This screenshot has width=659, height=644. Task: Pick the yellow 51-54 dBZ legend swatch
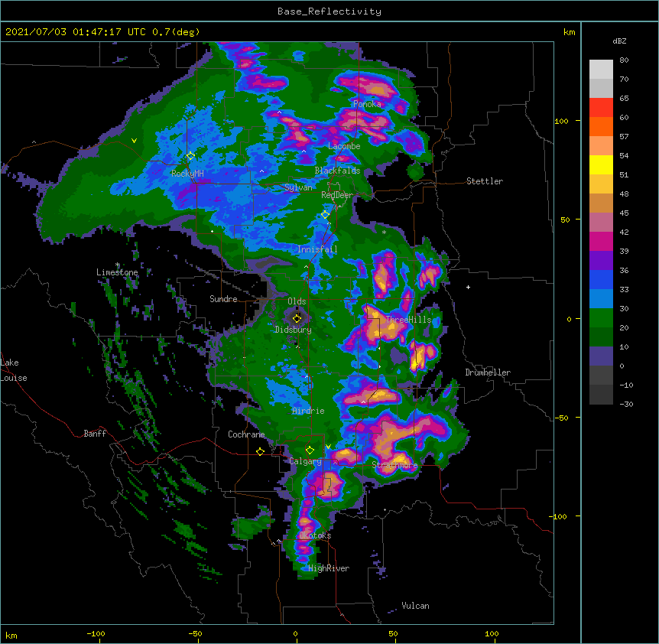601,164
